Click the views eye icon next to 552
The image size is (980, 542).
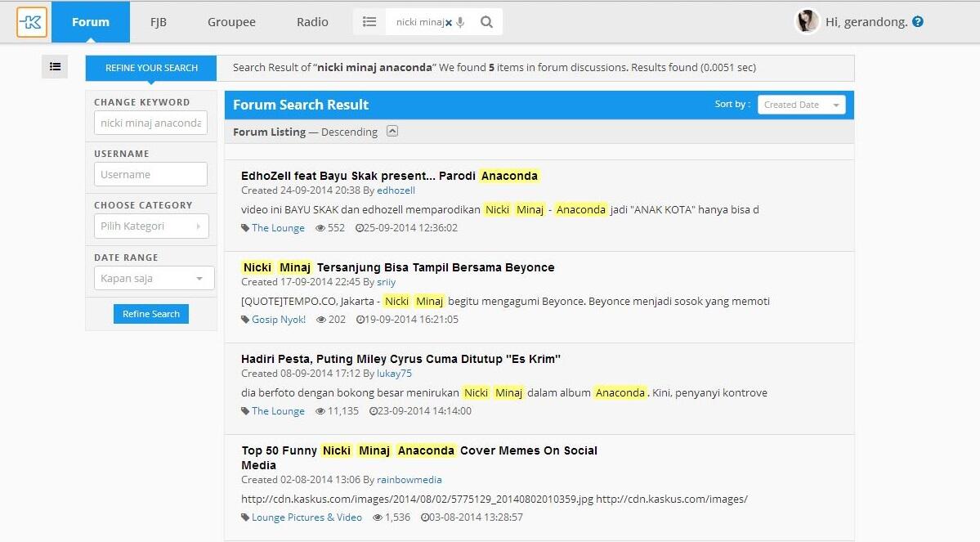(x=320, y=228)
